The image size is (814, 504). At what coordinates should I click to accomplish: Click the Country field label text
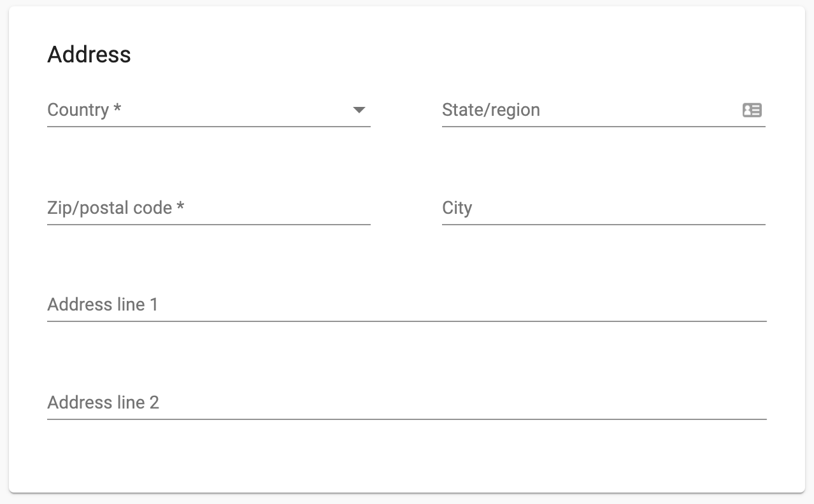78,110
